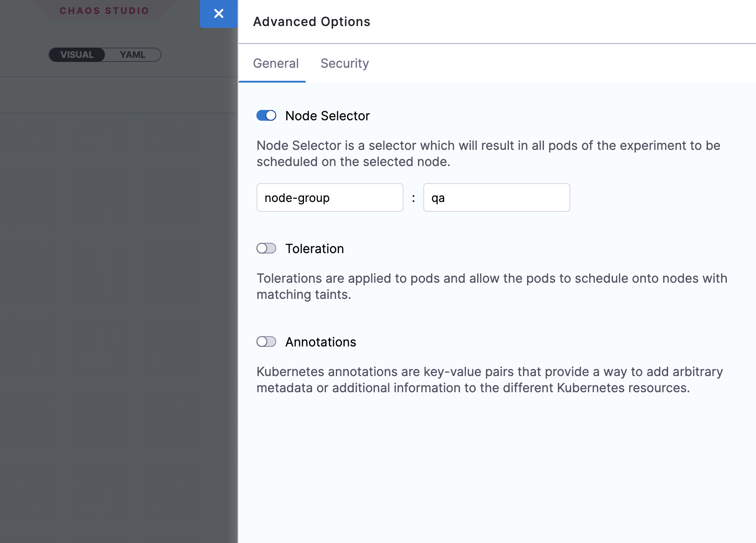Click the Toleration switch icon
The image size is (756, 543).
pos(266,248)
